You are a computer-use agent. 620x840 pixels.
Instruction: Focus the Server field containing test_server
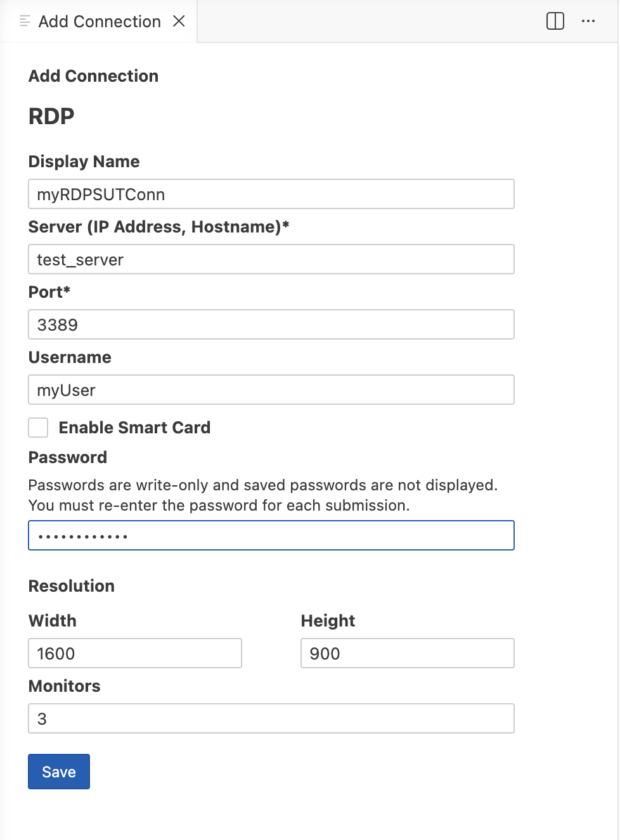click(271, 259)
